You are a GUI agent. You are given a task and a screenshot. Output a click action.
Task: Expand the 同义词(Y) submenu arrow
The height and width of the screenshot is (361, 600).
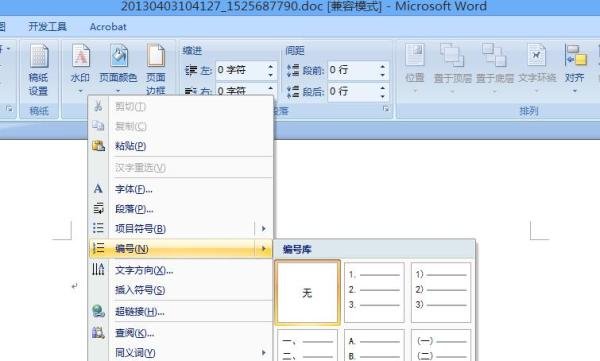264,353
